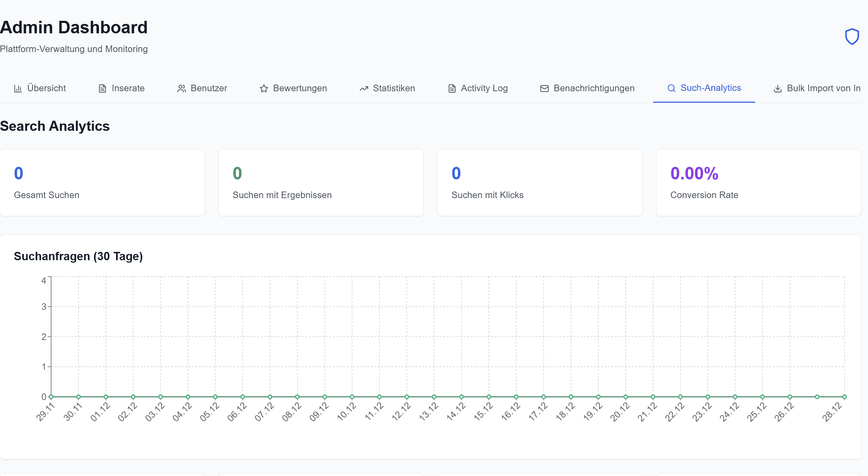Image resolution: width=868 pixels, height=476 pixels.
Task: Click the envelope icon beside Benachrichtigungen
Action: pyautogui.click(x=544, y=88)
